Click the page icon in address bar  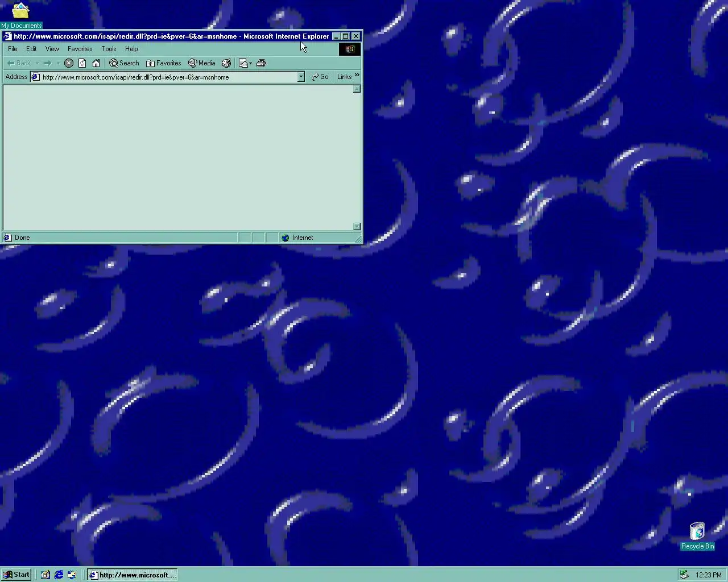pyautogui.click(x=35, y=77)
